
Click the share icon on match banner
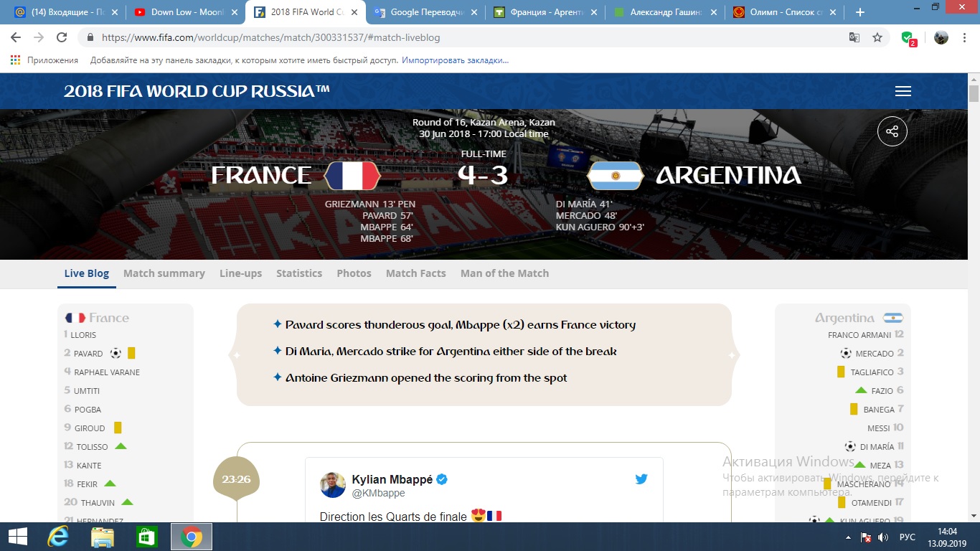(x=892, y=131)
